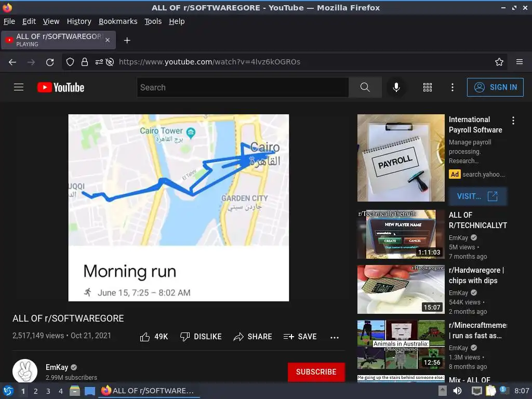Open a new browser tab
Viewport: 532px width, 399px height.
(127, 41)
